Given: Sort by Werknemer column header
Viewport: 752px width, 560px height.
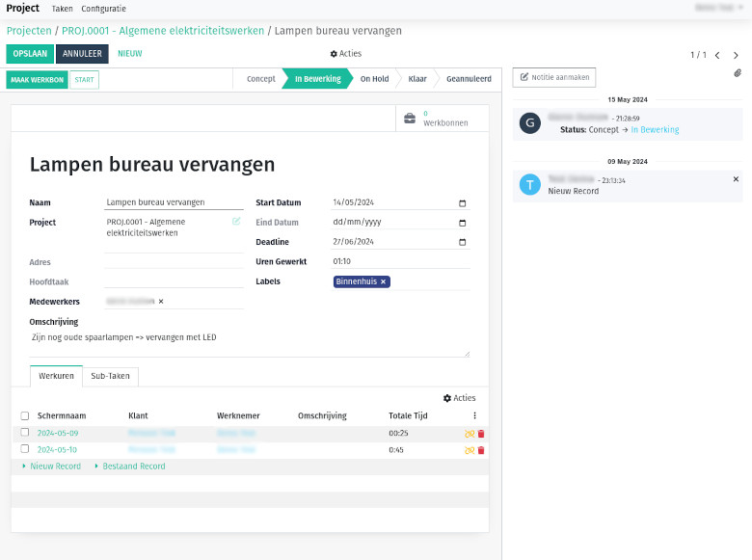Looking at the screenshot, I should click(238, 415).
